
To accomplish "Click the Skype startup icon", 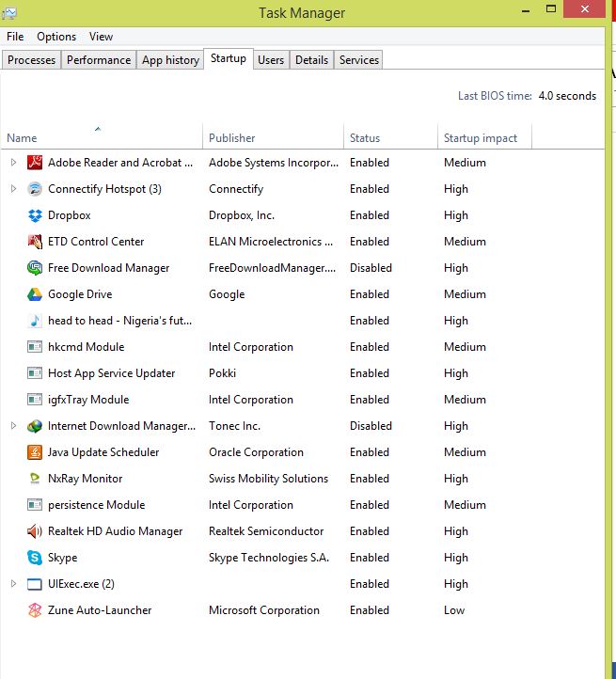I will pos(35,558).
